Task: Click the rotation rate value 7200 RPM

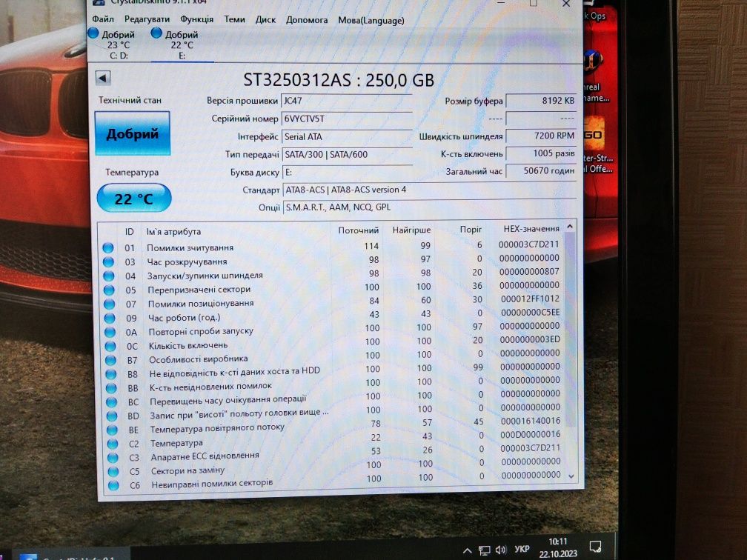Action: tap(541, 136)
